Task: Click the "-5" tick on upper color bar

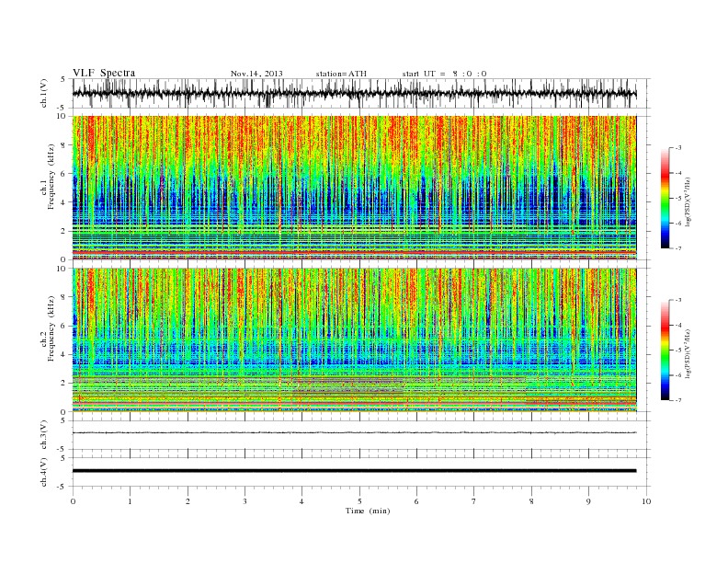Action: pyautogui.click(x=677, y=199)
